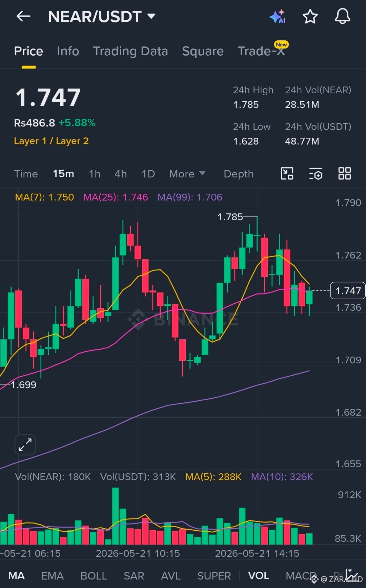Viewport: 366px width, 588px height.
Task: Expand chart to fullscreen
Action: [x=25, y=444]
